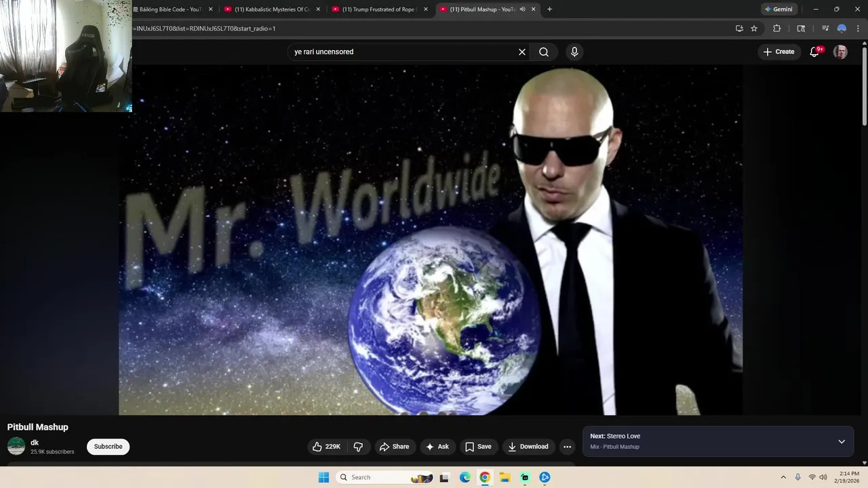Open Task View on taskbar

coord(444,477)
